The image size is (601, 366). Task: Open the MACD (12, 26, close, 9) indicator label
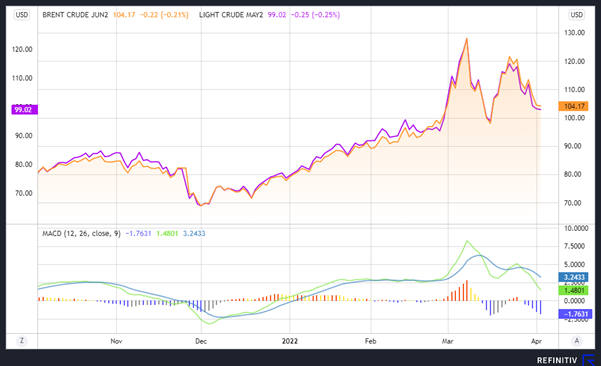[81, 233]
